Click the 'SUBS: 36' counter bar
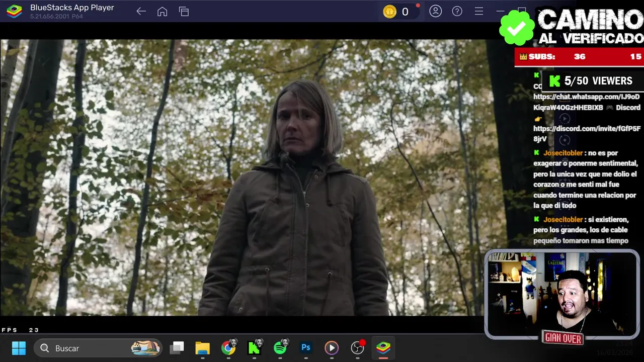This screenshot has width=644, height=362. 579,57
